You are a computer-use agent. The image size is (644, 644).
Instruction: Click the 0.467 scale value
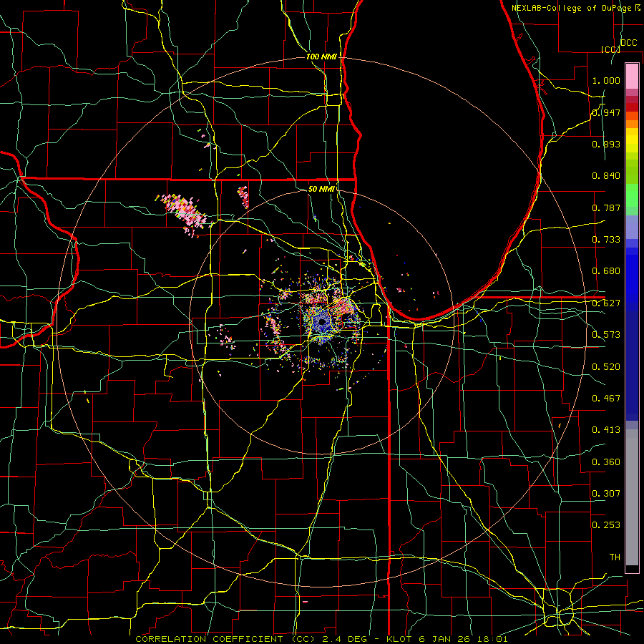(606, 399)
